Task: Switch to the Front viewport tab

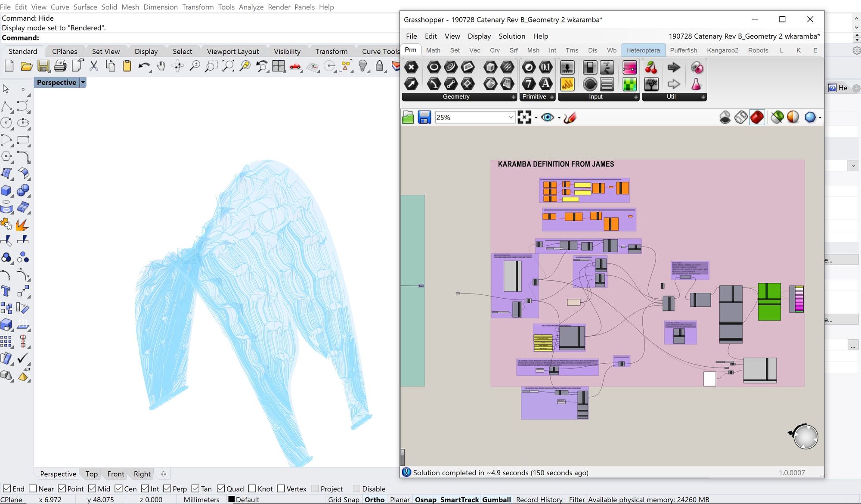Action: [115, 474]
